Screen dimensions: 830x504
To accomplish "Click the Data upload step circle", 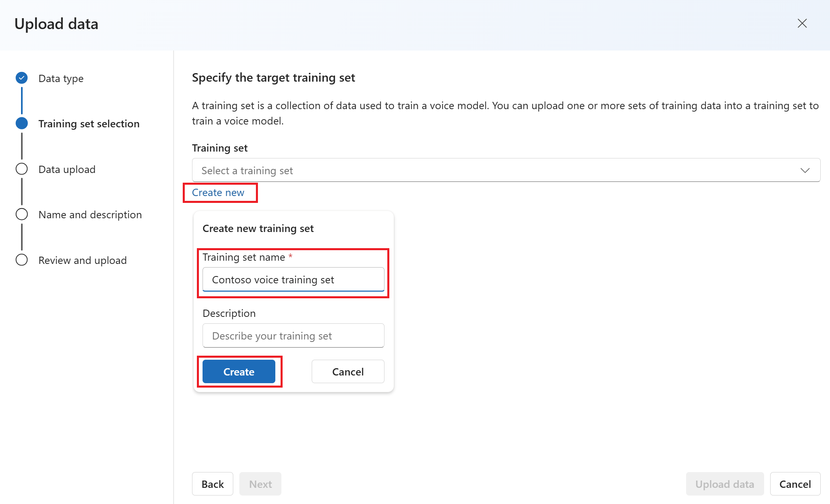I will [x=22, y=169].
